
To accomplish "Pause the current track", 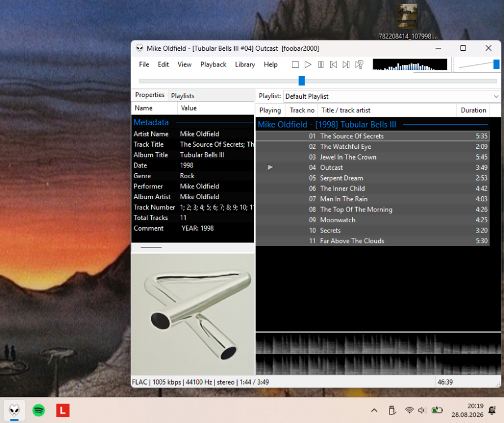I will point(321,64).
